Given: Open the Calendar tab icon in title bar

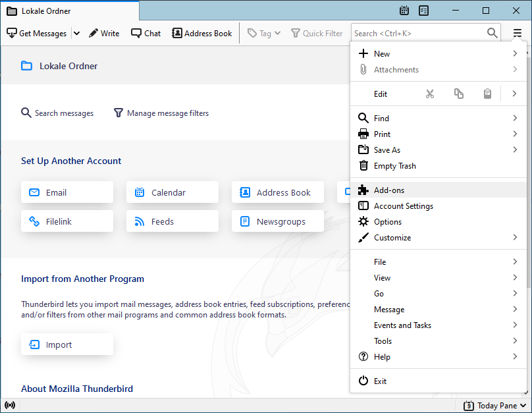Looking at the screenshot, I should [x=404, y=11].
